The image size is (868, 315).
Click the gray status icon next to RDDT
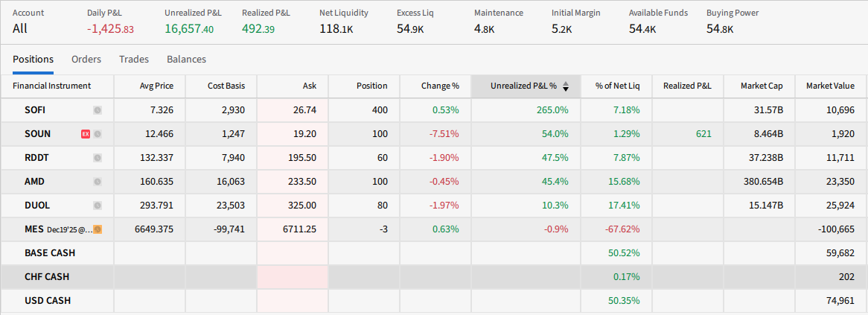[x=98, y=158]
